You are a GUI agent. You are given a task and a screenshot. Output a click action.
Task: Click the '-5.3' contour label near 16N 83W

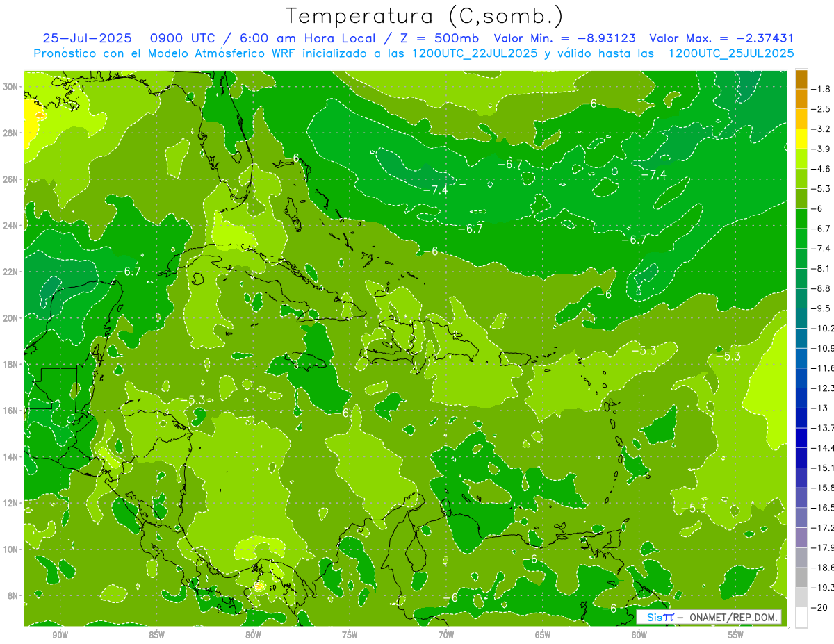193,400
